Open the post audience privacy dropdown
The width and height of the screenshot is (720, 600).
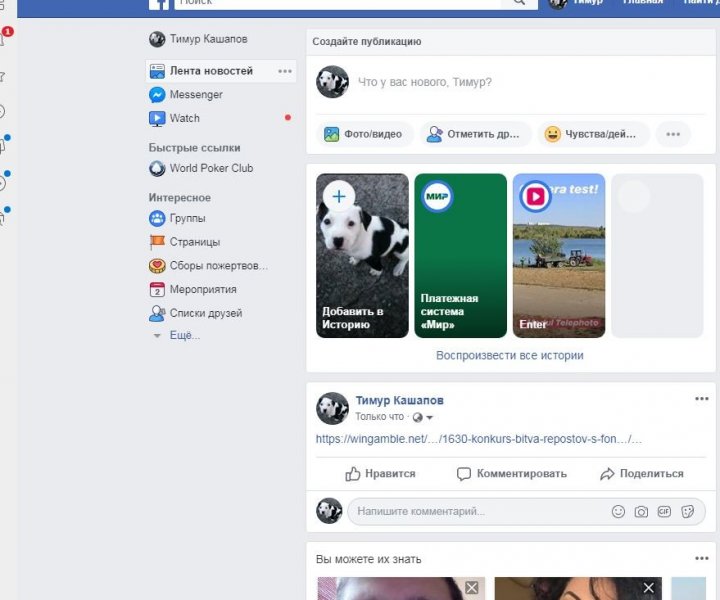(424, 417)
